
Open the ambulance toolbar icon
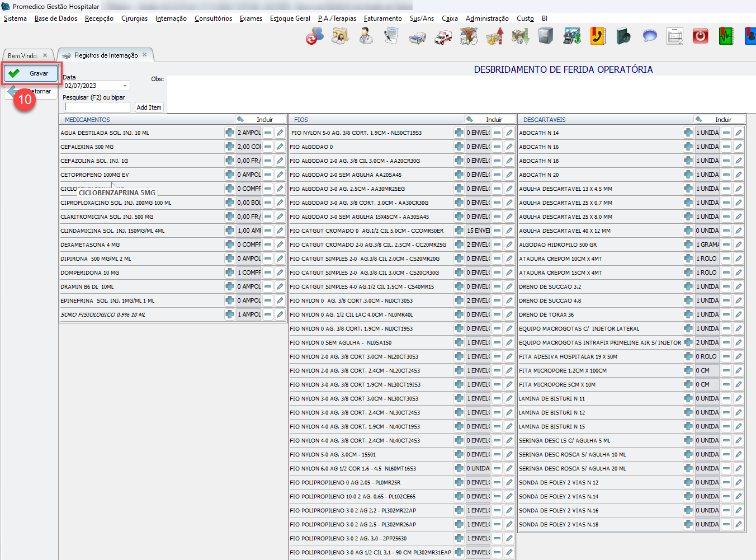click(443, 37)
